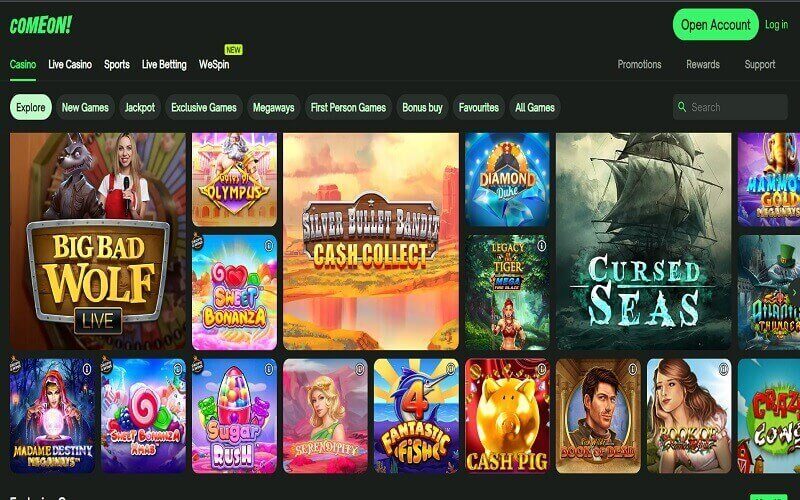
Task: Launch the Cursed Seas game tile
Action: pos(643,241)
